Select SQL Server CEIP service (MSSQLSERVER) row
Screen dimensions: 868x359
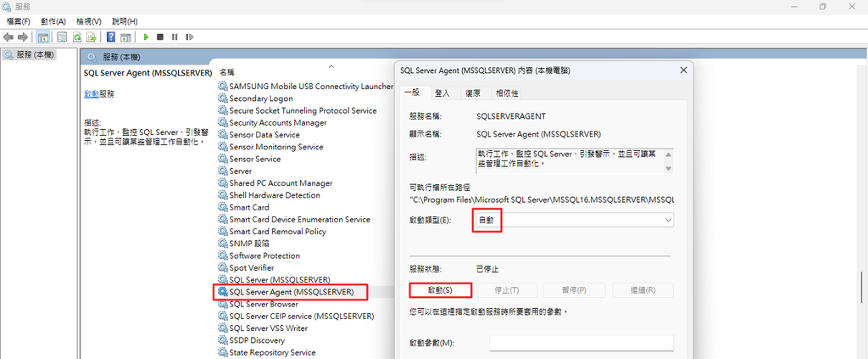pos(302,317)
